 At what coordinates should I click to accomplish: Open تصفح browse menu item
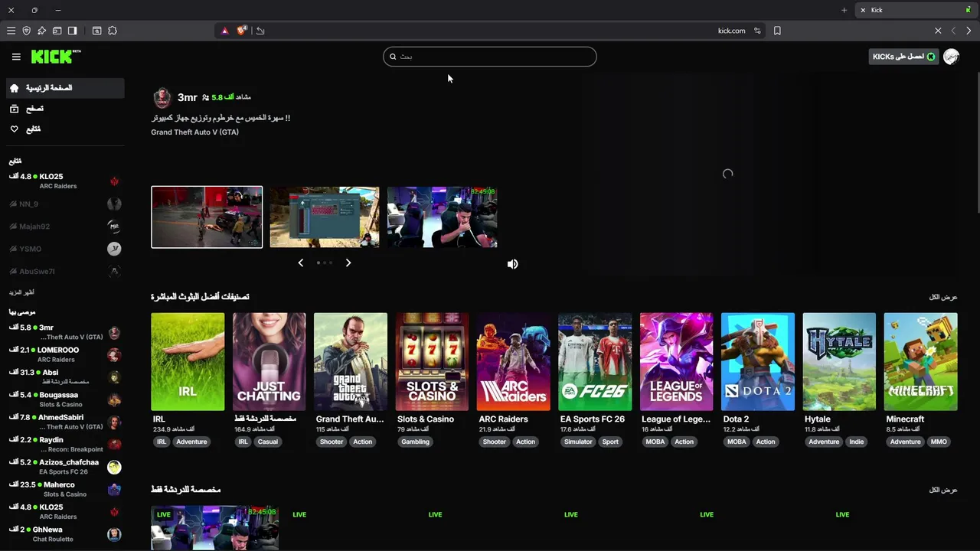64,109
